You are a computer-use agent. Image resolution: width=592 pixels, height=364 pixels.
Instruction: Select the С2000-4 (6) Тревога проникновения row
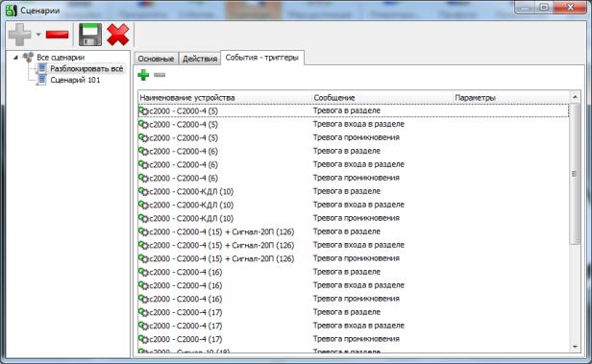(x=354, y=178)
